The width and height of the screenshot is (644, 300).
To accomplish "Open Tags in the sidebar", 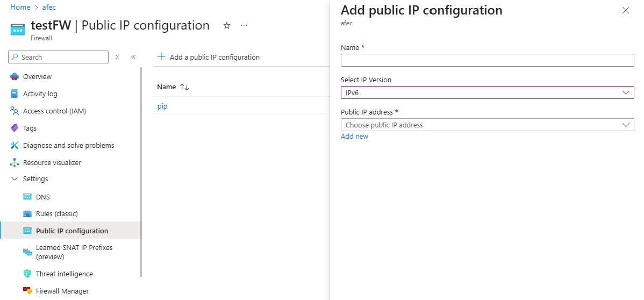I will coord(30,128).
